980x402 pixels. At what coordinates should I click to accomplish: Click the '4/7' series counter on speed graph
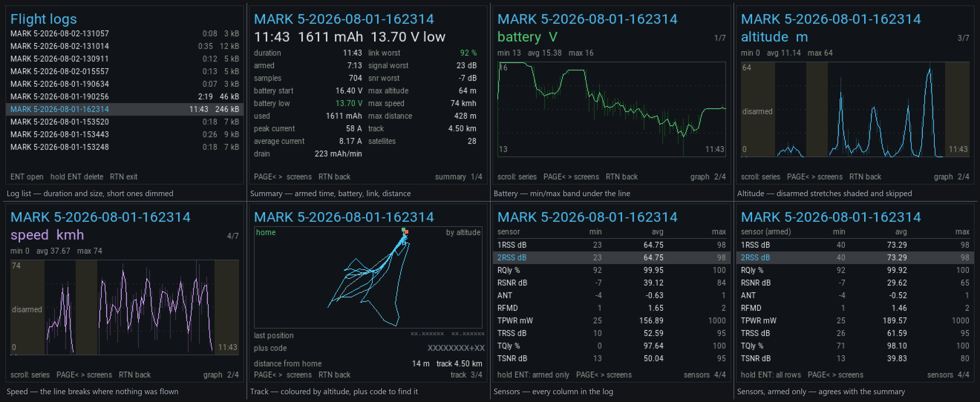pyautogui.click(x=233, y=236)
